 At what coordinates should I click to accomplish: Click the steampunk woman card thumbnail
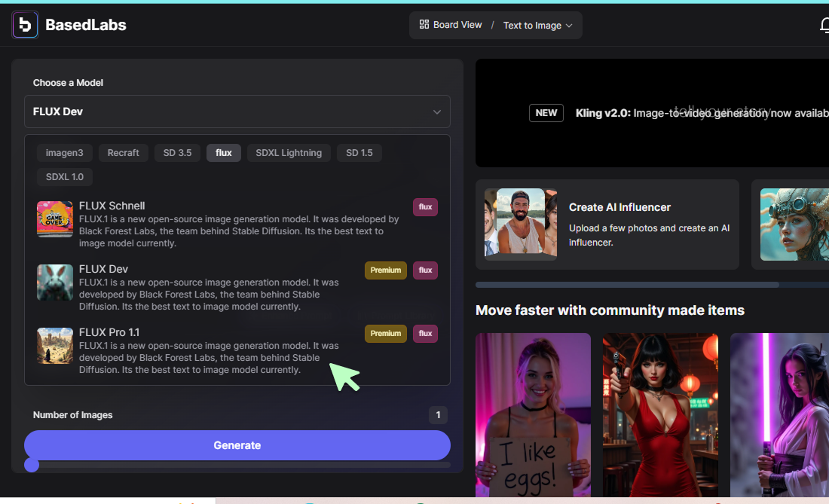tap(794, 225)
